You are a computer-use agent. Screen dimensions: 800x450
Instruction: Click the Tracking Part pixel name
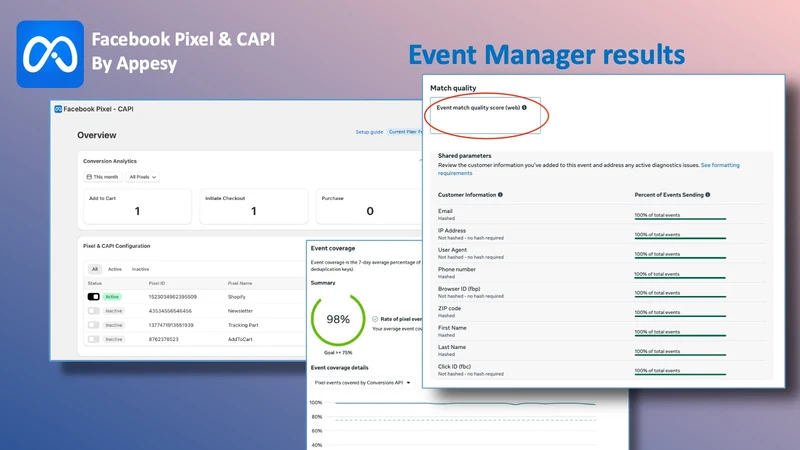pyautogui.click(x=243, y=325)
